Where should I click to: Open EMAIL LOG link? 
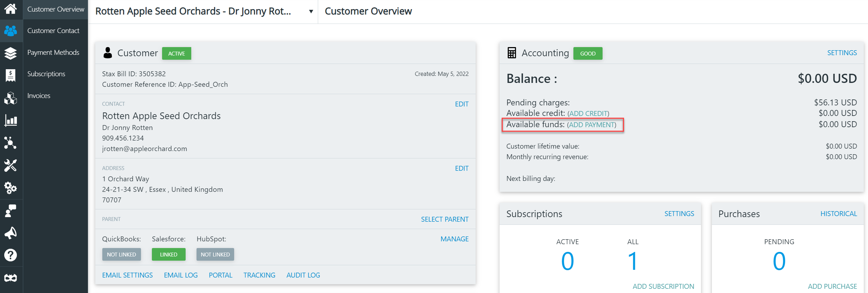pyautogui.click(x=181, y=275)
